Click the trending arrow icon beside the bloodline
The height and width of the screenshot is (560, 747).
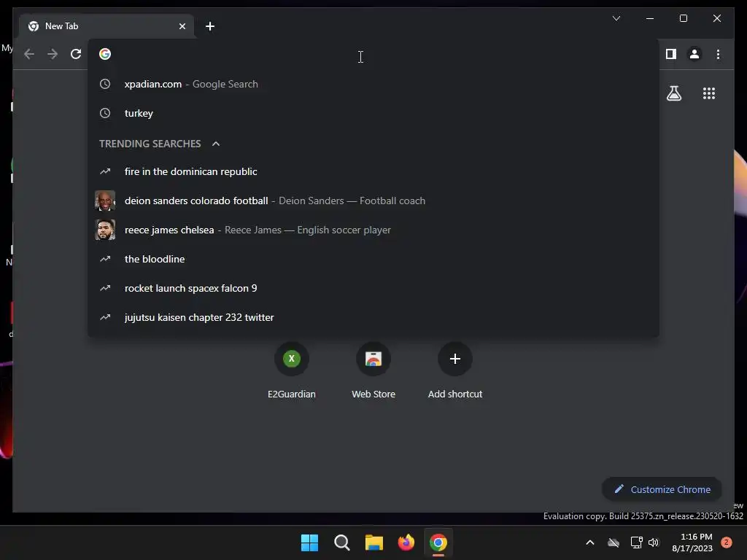[x=105, y=259]
